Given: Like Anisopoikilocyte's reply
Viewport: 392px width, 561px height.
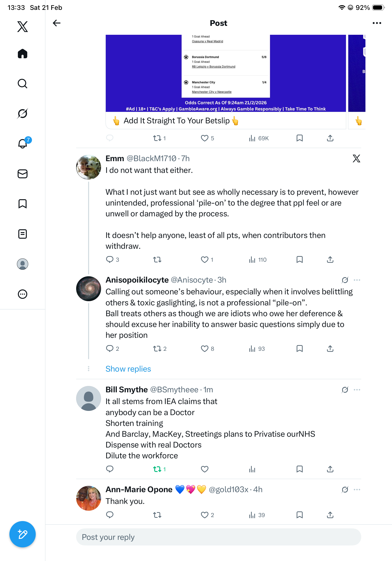Looking at the screenshot, I should click(x=204, y=348).
